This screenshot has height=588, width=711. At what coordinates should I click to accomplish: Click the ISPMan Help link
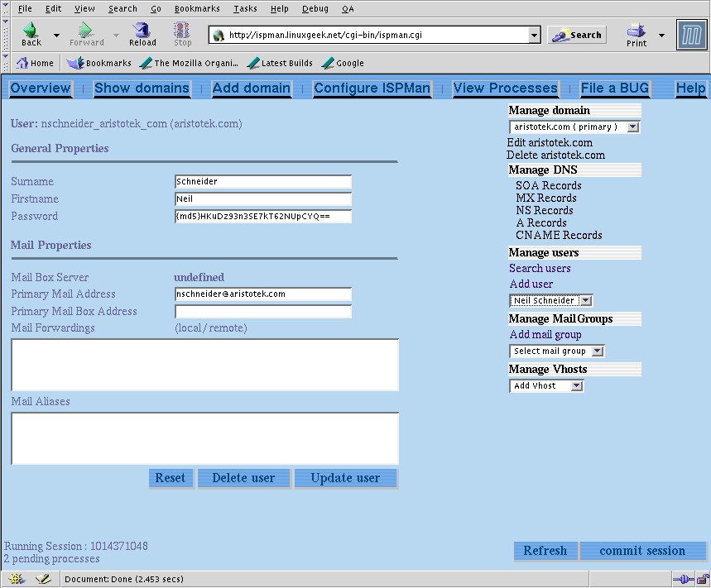pos(690,88)
